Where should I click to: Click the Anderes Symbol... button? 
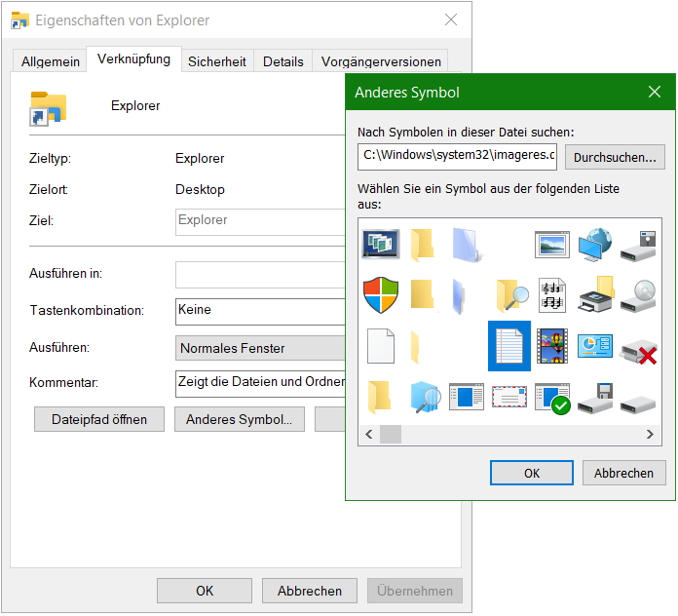(x=239, y=419)
